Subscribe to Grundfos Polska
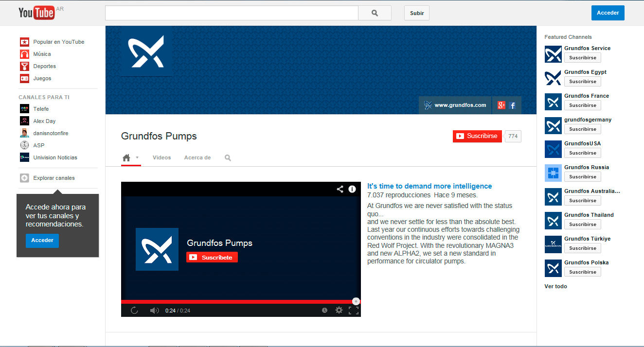644x347 pixels. point(583,272)
